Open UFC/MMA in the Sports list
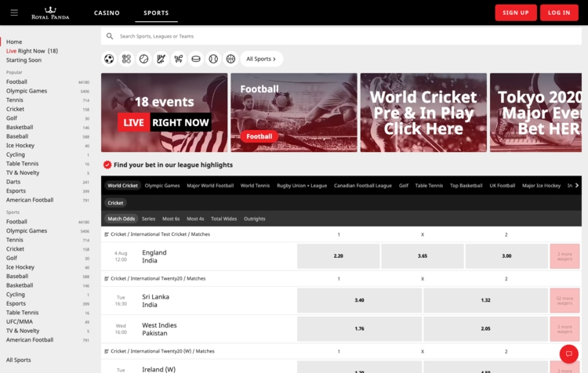588x373 pixels. (19, 321)
